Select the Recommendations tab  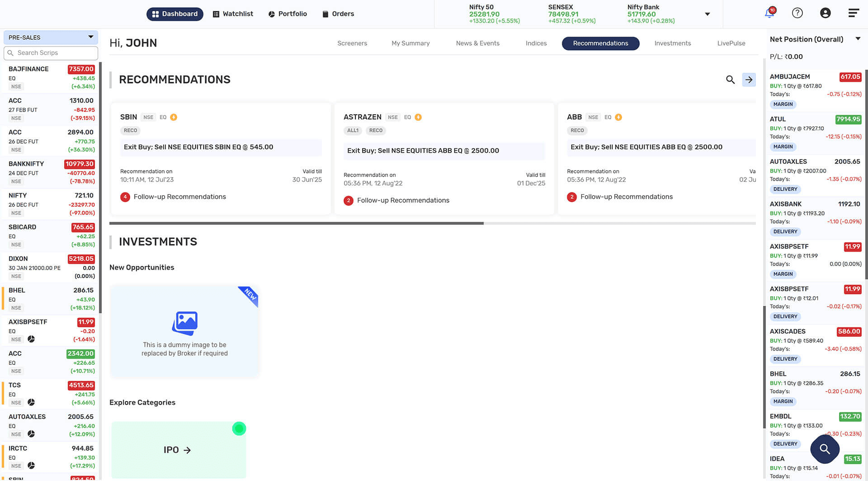click(601, 43)
